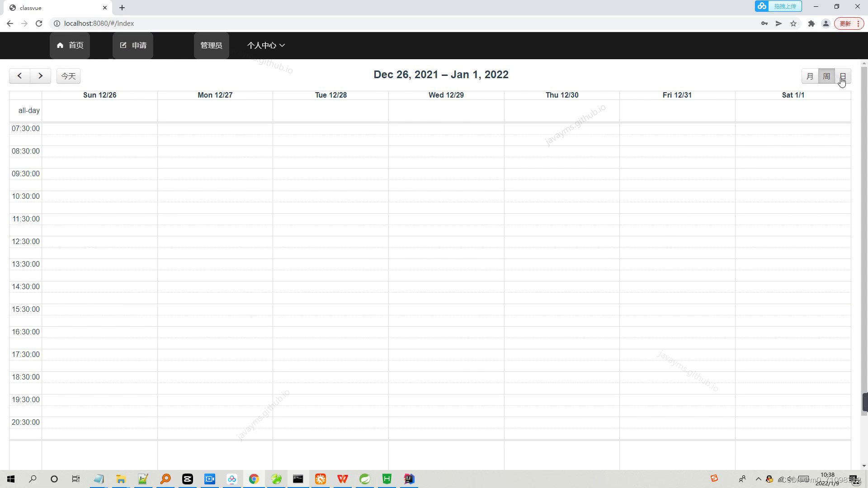Open the Chrome profile avatar
This screenshot has width=868, height=488.
[826, 23]
